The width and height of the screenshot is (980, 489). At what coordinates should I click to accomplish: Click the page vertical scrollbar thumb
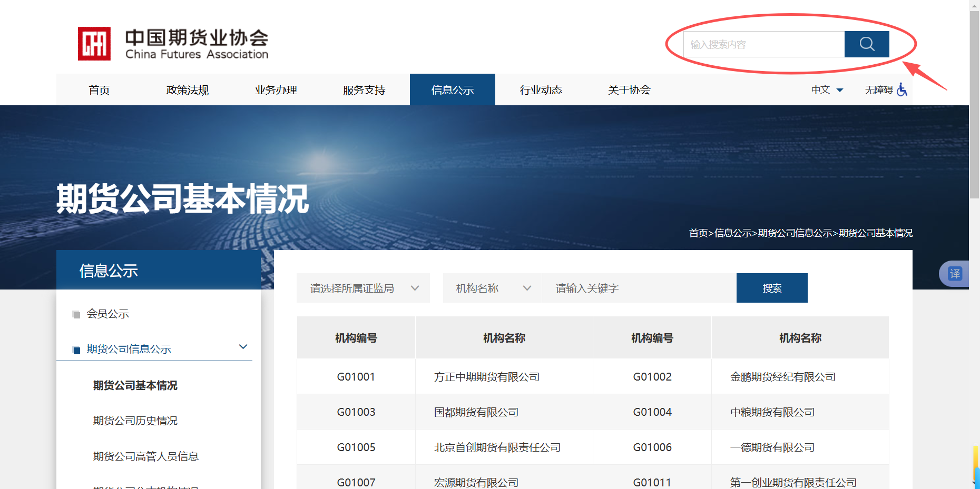[974, 105]
